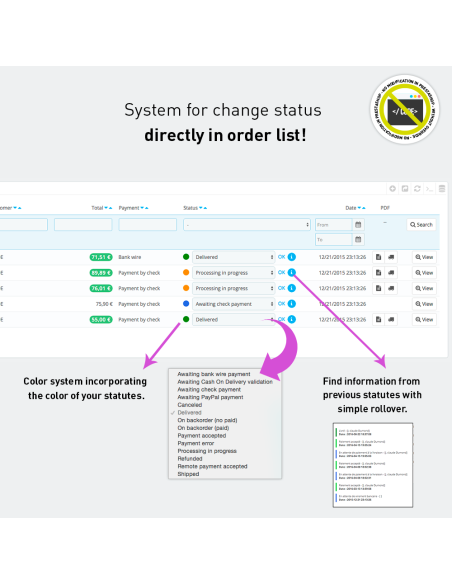
Task: Download delivery slip for 55,00 € order
Action: (391, 320)
